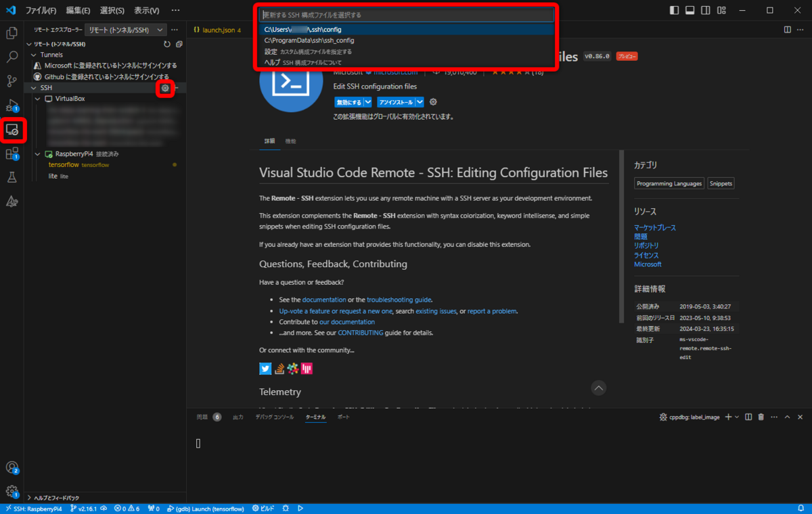The height and width of the screenshot is (514, 812).
Task: Switch to the デバッグ コンソール panel tab
Action: pyautogui.click(x=274, y=417)
